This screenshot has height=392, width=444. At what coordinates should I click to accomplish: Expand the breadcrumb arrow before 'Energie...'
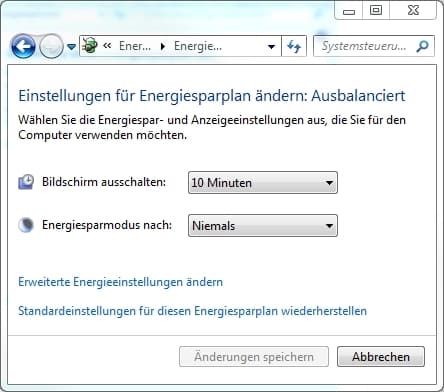(x=163, y=46)
